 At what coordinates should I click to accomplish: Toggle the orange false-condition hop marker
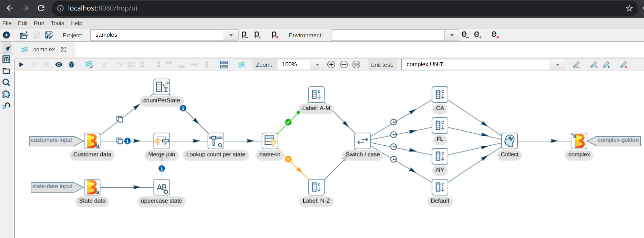(x=288, y=159)
